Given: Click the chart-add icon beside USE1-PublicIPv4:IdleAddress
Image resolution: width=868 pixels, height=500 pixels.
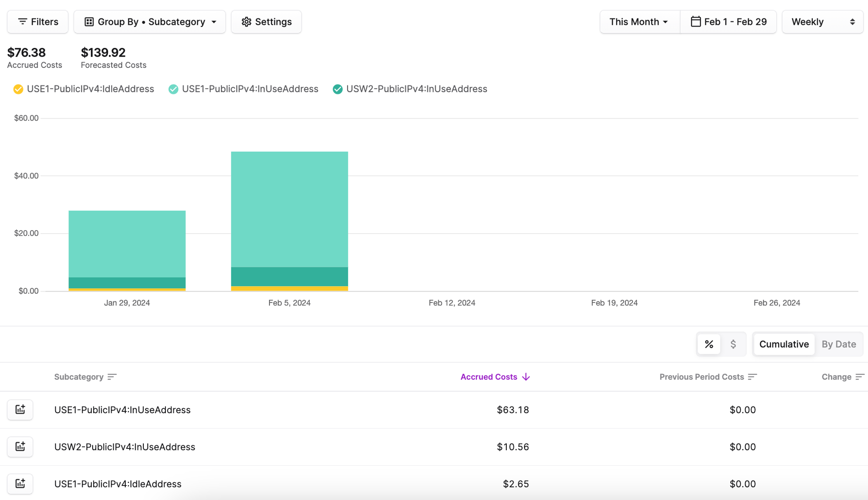Looking at the screenshot, I should pyautogui.click(x=20, y=483).
